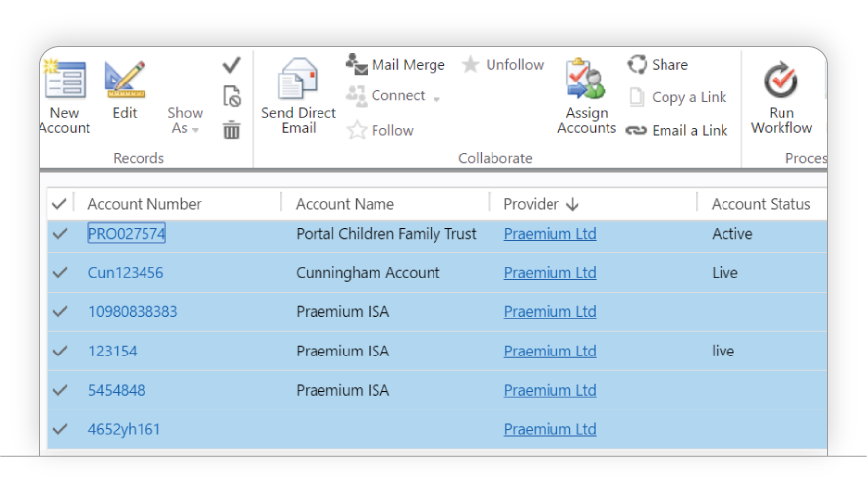Click the Connect people icon
Screen dimensions: 868x492
point(357,96)
